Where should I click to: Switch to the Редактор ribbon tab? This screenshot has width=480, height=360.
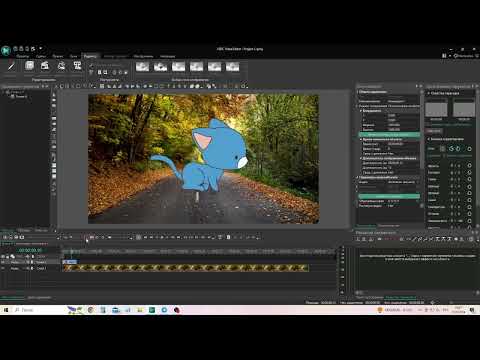pos(90,56)
